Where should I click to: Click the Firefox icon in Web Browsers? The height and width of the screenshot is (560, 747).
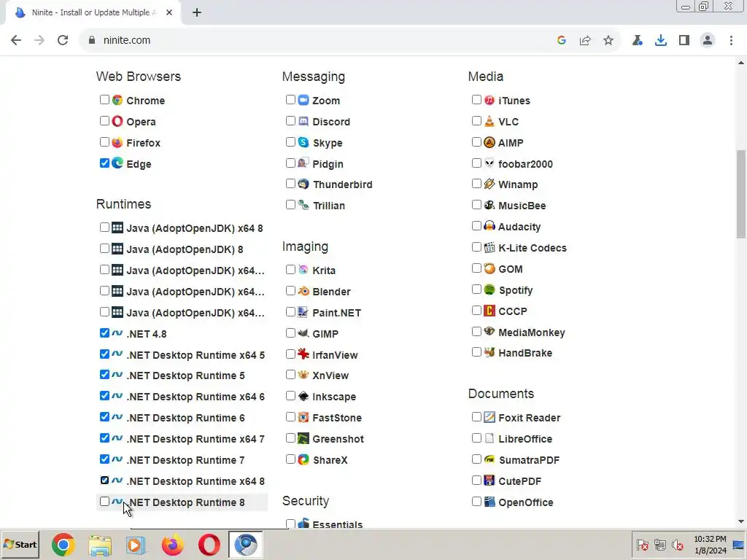click(x=117, y=142)
